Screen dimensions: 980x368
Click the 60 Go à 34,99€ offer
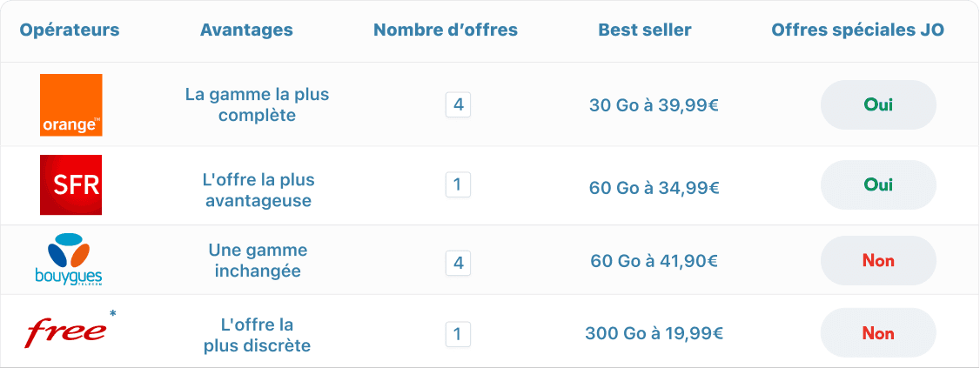pos(654,185)
